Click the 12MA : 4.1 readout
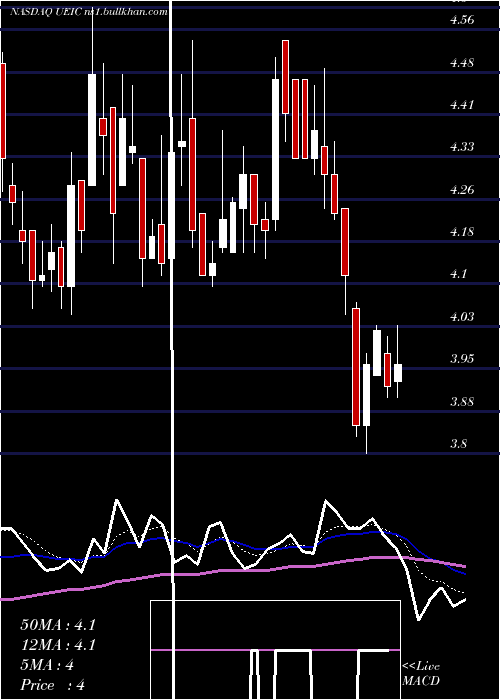This screenshot has height=700, width=500. 58,645
